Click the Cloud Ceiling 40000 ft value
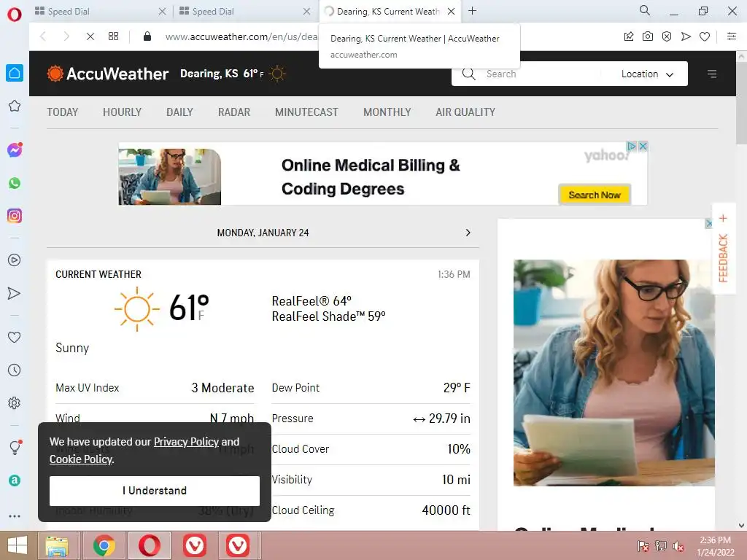This screenshot has width=747, height=560. tap(446, 510)
